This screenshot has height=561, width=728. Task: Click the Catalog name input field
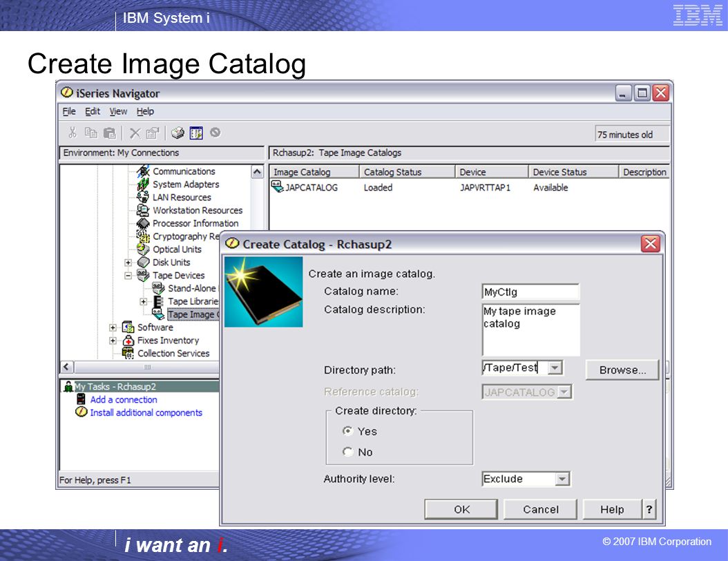(x=530, y=292)
